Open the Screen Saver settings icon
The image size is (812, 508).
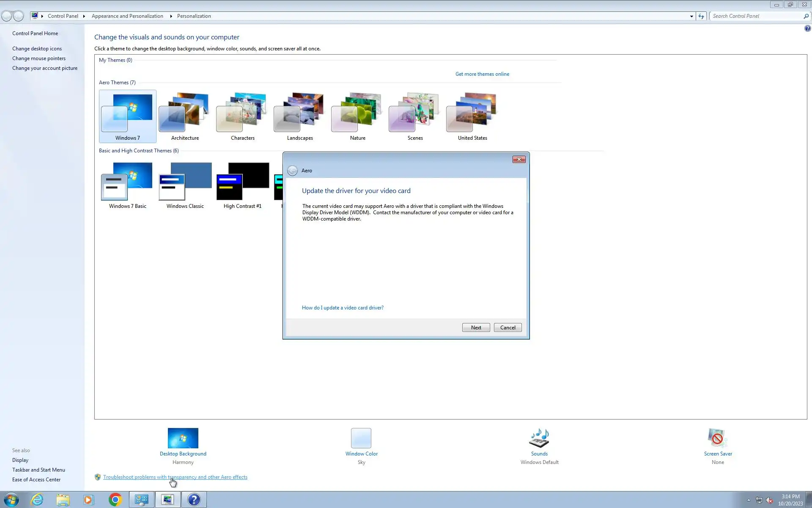(718, 438)
